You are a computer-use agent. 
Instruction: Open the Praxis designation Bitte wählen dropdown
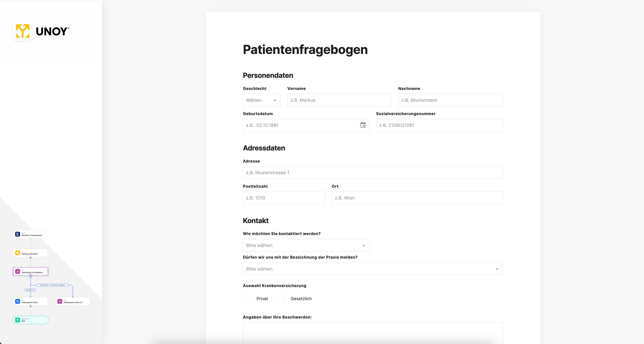click(x=373, y=269)
